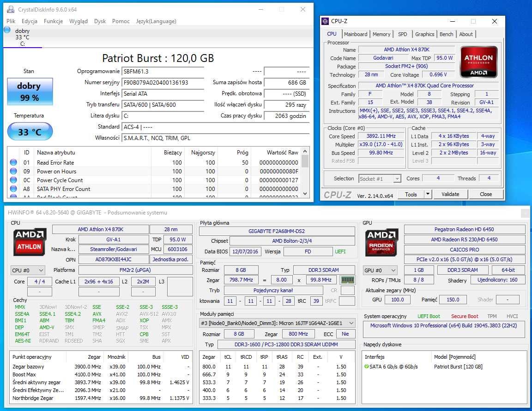532x411 pixels.
Task: Open the GPU #0 dropdown in HWiNFO
Action: 380,270
